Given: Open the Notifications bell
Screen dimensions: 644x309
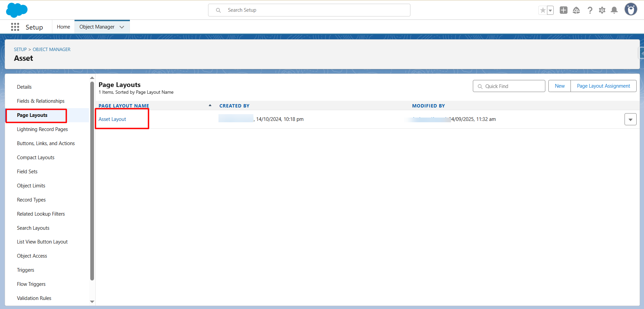Looking at the screenshot, I should 614,10.
